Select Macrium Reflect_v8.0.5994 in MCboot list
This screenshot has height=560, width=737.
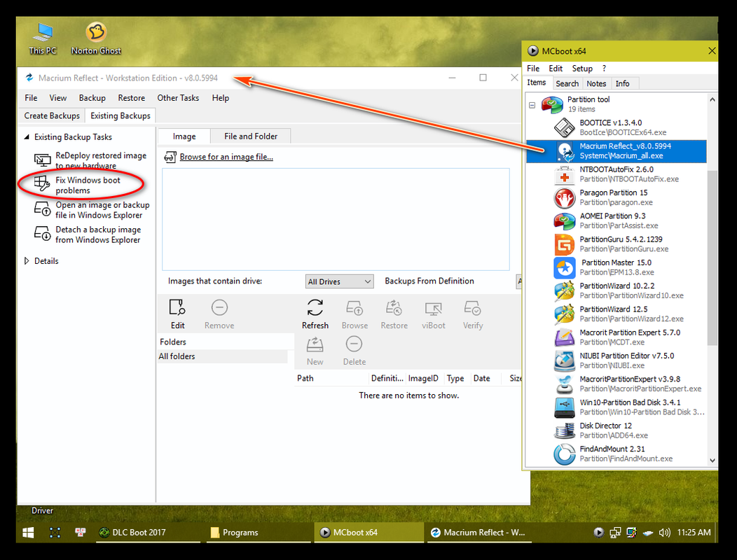617,150
